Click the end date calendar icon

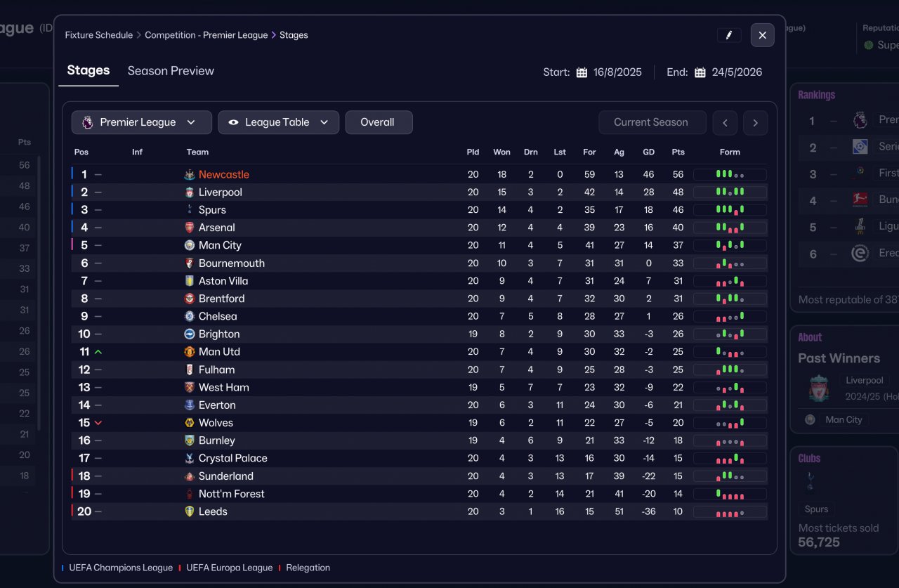(x=700, y=72)
